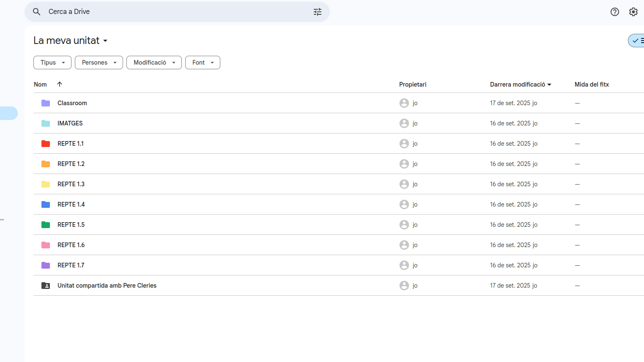Expand the Tipus filter dropdown
Image resolution: width=644 pixels, height=362 pixels.
click(x=52, y=63)
